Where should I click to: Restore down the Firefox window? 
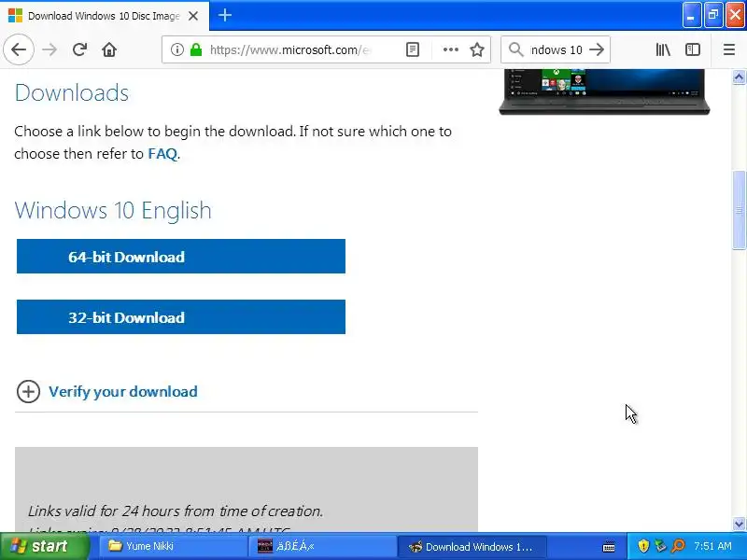point(713,15)
